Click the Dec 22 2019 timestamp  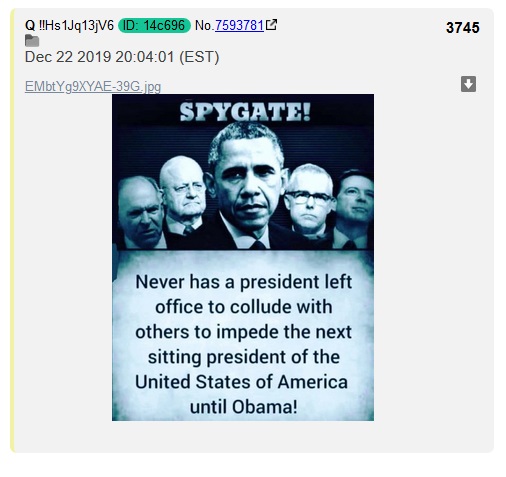(122, 57)
